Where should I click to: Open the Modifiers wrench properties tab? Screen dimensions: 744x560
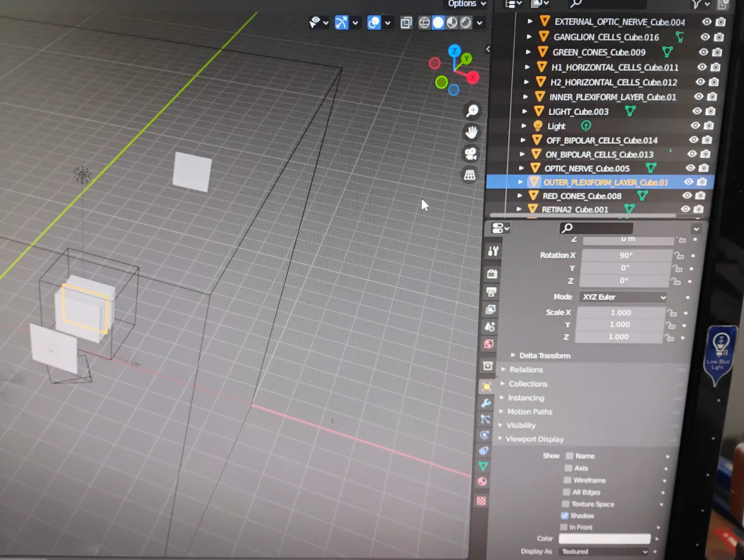[486, 403]
